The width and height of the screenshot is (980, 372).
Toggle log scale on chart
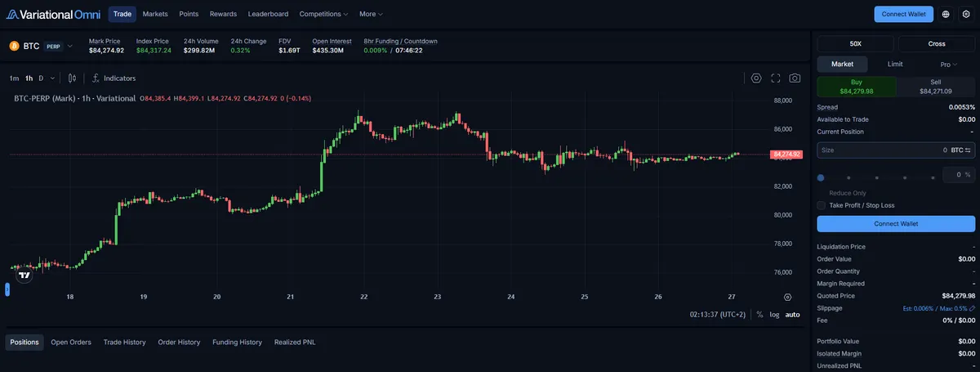tap(774, 314)
